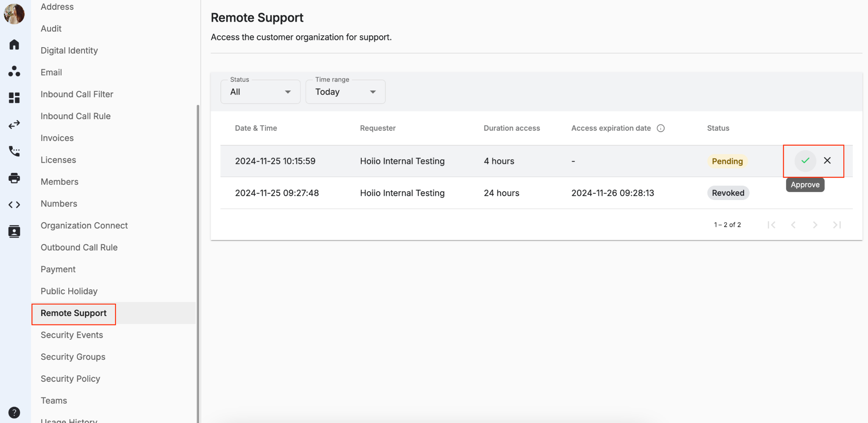Viewport: 868px width, 423px height.
Task: Select Digital Identity in sidebar
Action: pos(69,51)
